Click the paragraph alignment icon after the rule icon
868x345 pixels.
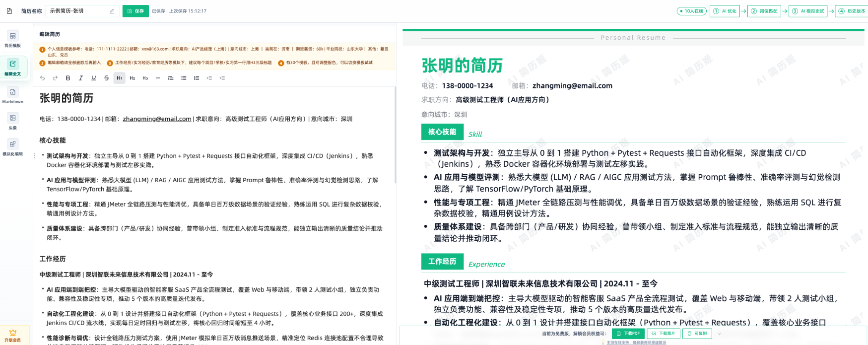point(171,78)
